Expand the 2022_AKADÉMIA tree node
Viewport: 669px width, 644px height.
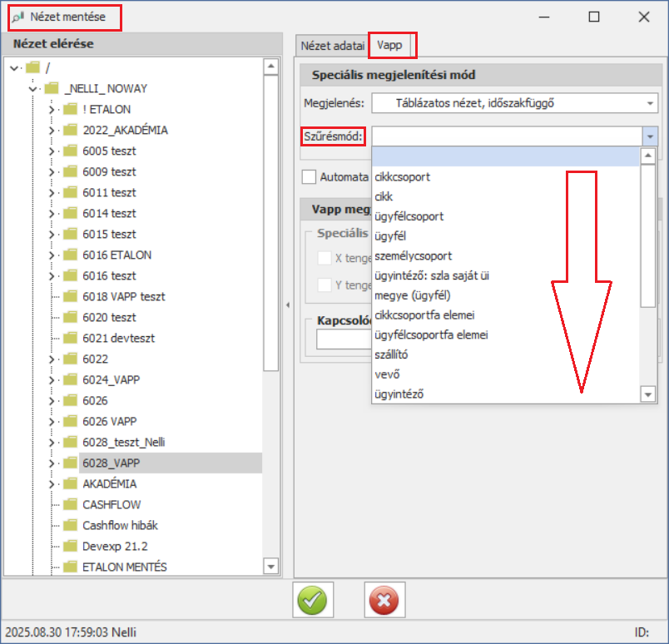[52, 130]
